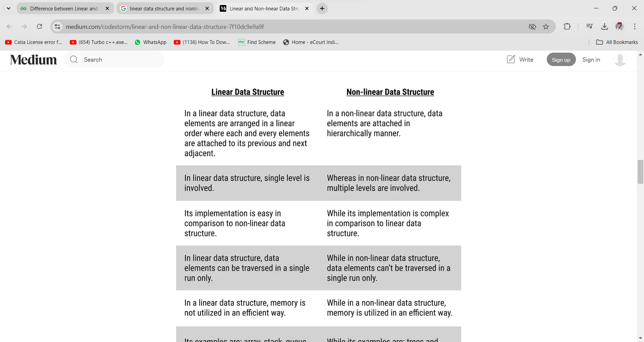This screenshot has height=342, width=644.
Task: Open the Chrome three-dot menu
Action: (x=635, y=26)
